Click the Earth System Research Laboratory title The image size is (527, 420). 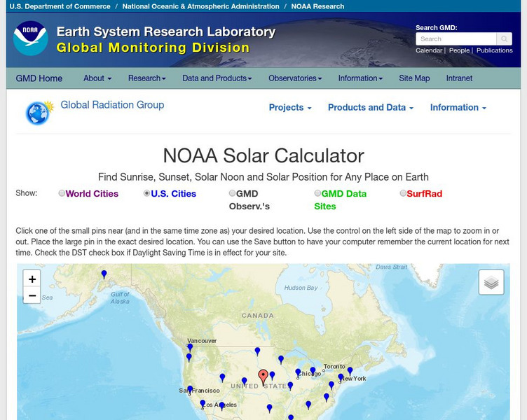[x=166, y=31]
